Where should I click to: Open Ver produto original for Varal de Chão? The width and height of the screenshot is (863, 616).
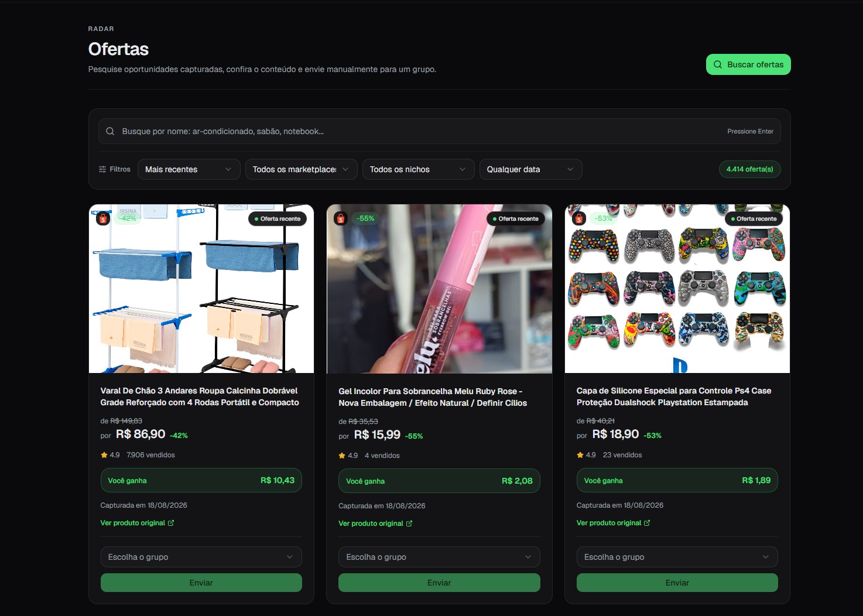click(x=137, y=523)
